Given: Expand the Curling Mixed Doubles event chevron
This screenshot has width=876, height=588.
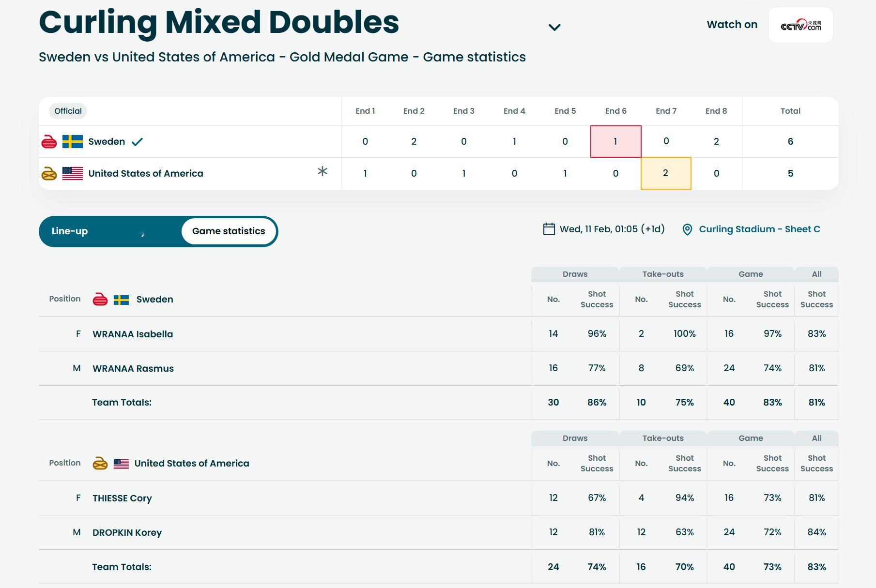Looking at the screenshot, I should [x=554, y=28].
